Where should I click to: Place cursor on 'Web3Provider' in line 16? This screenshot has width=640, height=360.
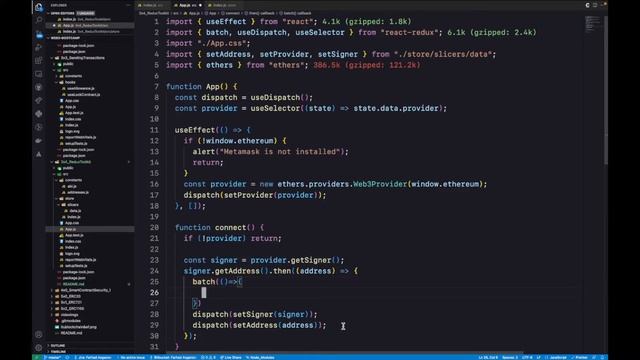point(380,184)
